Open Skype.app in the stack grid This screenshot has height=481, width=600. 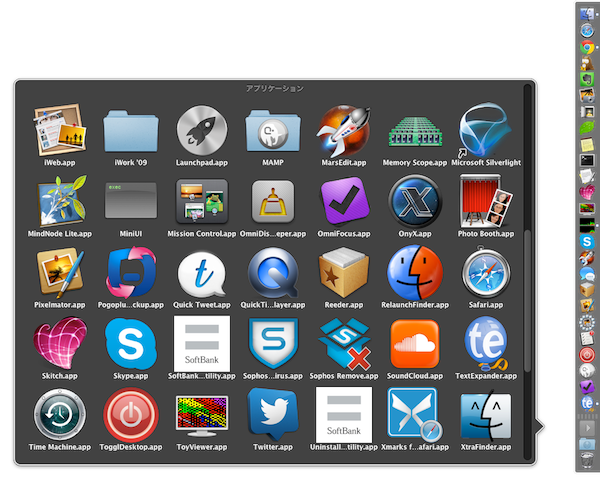(x=131, y=343)
